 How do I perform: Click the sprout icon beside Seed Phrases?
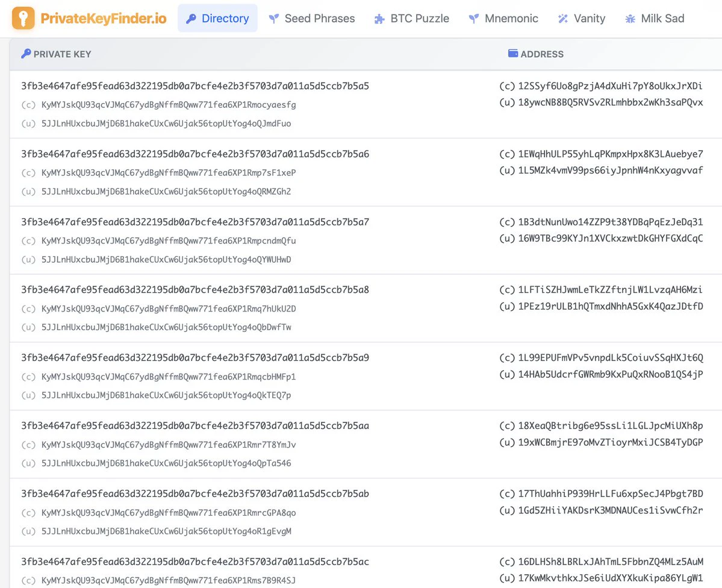click(274, 19)
